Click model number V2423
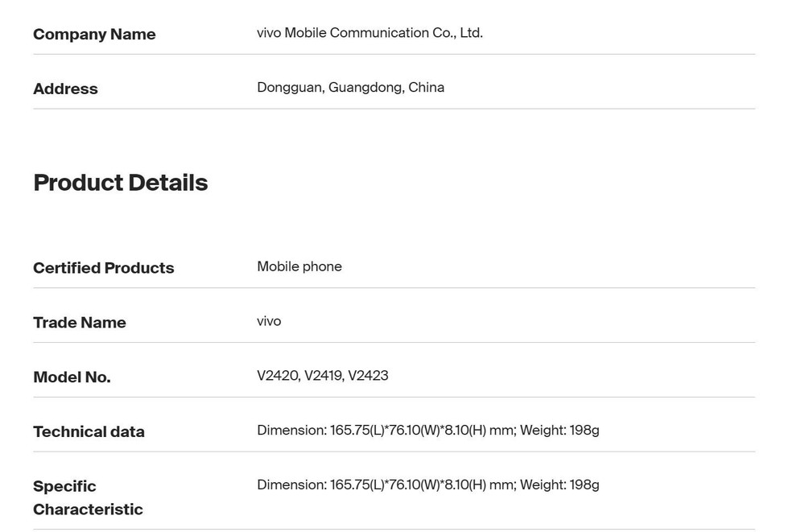The height and width of the screenshot is (532, 805). [x=368, y=375]
